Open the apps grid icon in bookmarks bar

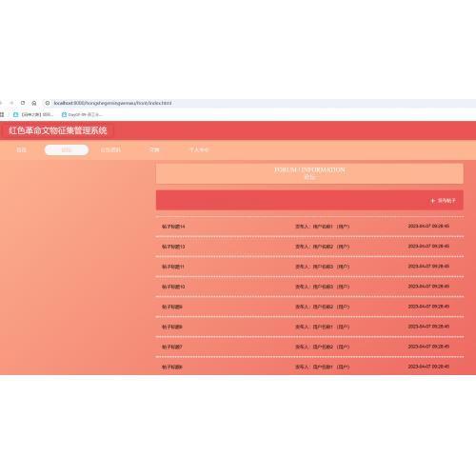point(2,114)
